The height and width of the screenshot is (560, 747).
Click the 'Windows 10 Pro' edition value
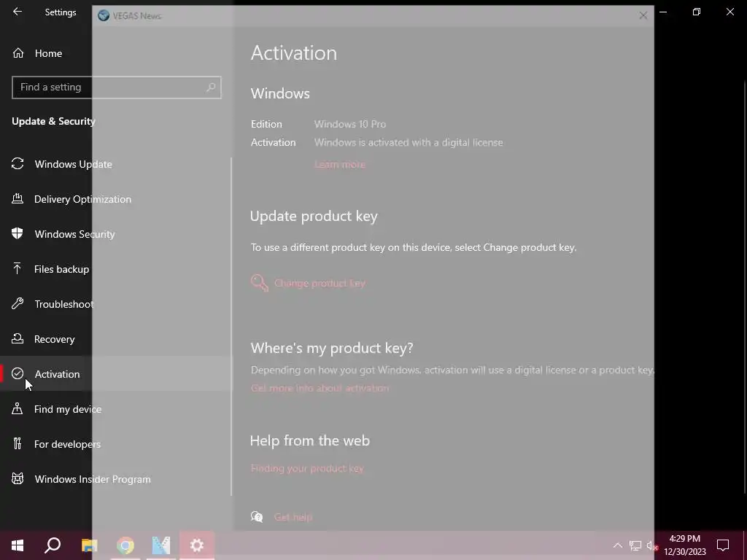349,124
